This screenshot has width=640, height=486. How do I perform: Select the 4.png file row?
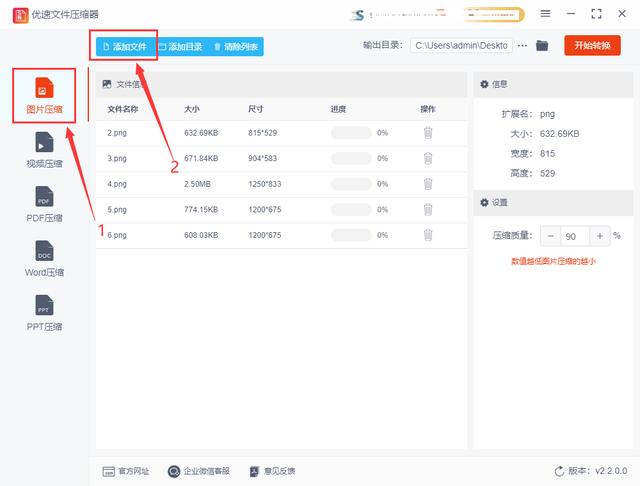[x=281, y=184]
